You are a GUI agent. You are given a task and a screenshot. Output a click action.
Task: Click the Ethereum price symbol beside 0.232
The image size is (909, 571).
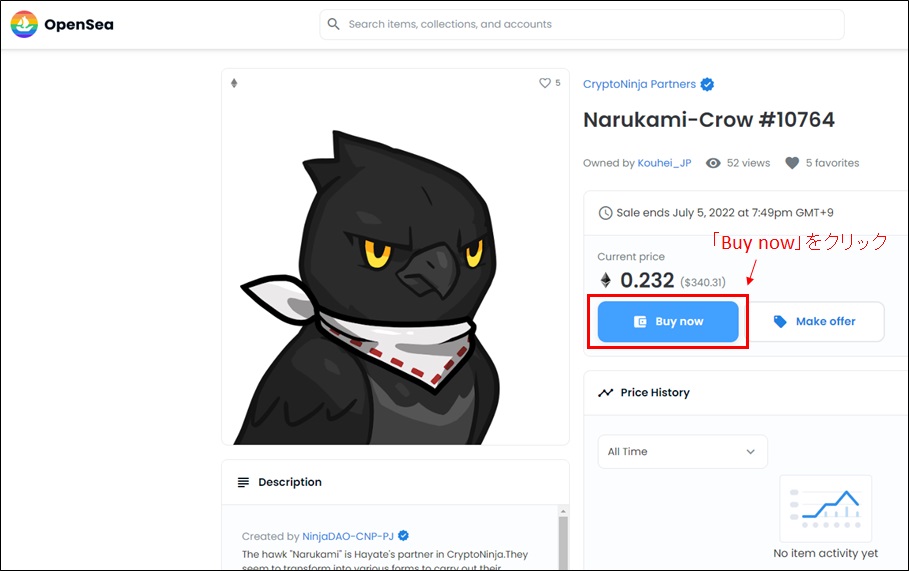pos(605,280)
